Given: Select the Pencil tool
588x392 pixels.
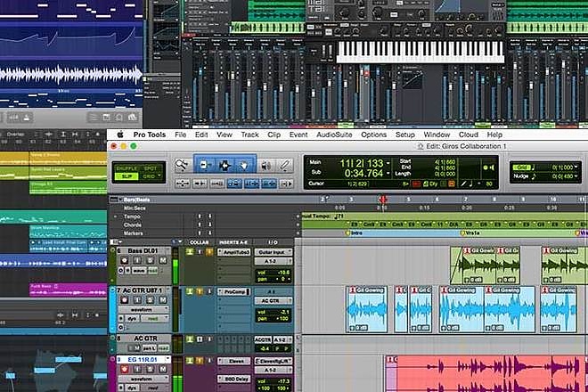Looking at the screenshot, I should tap(285, 165).
